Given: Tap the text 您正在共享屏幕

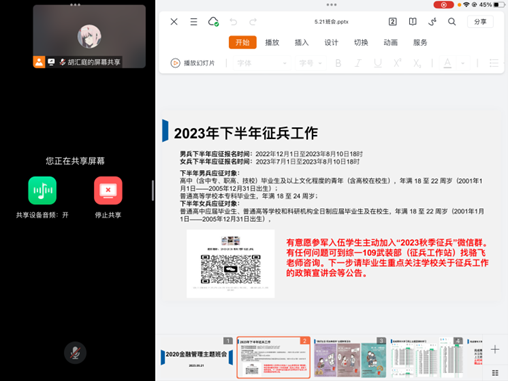Looking at the screenshot, I should 75,161.
